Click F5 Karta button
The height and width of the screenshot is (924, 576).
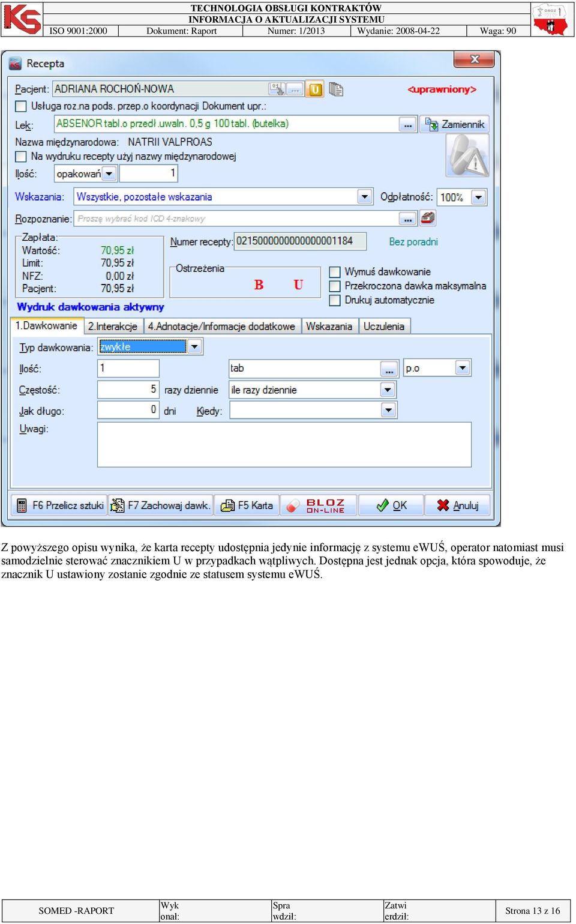[x=247, y=506]
